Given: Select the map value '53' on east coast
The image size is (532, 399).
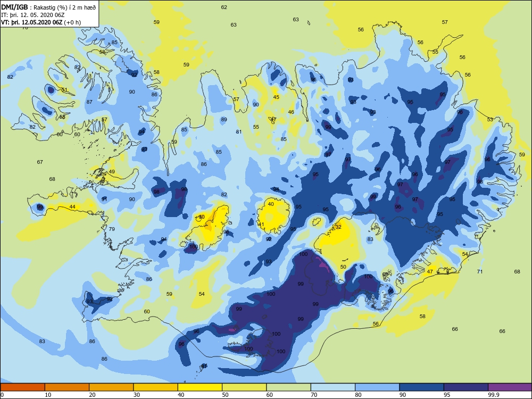Looking at the screenshot, I should click(490, 119).
